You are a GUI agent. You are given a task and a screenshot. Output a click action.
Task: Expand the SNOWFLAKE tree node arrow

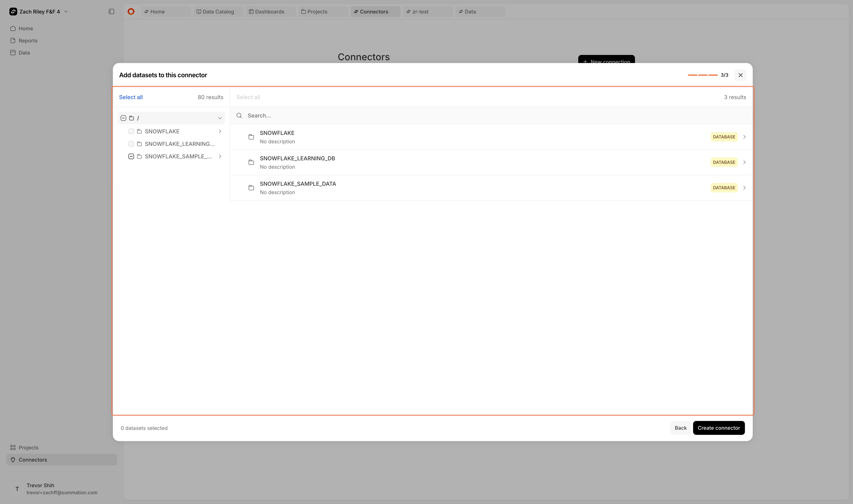(220, 131)
